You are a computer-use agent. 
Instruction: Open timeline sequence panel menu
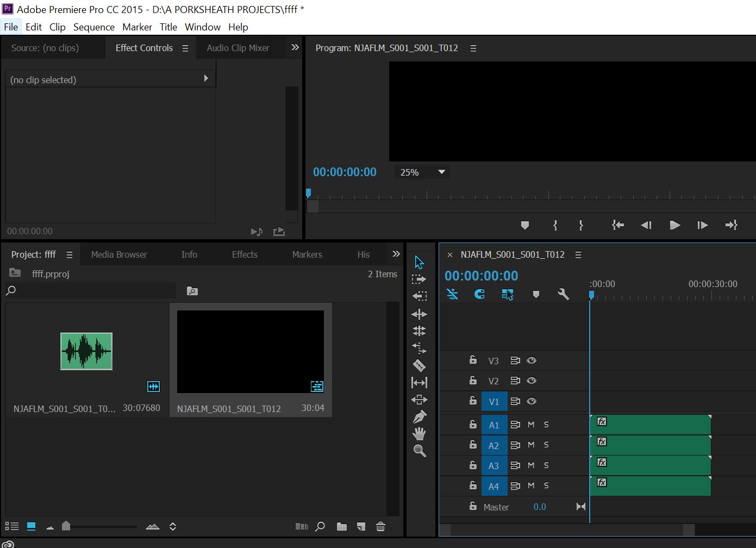[578, 255]
